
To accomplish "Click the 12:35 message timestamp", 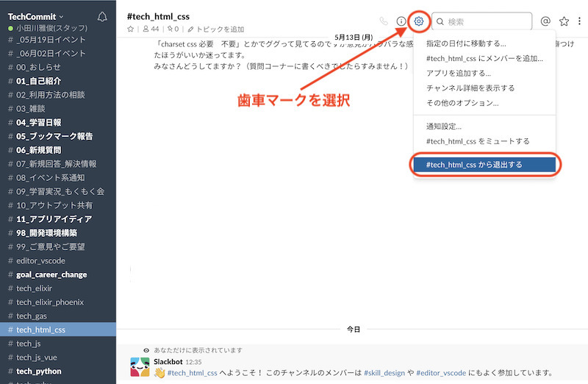I will point(193,362).
